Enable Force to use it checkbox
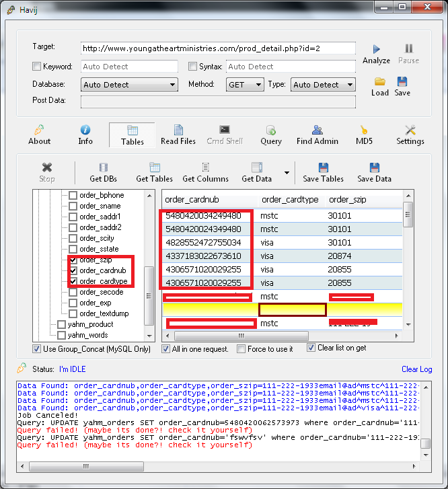 241,348
